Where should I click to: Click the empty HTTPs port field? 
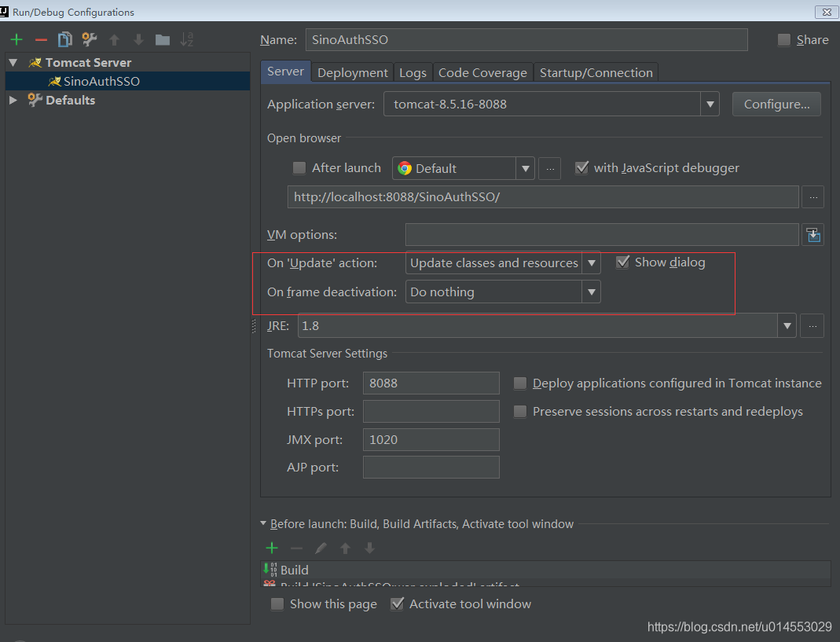431,411
